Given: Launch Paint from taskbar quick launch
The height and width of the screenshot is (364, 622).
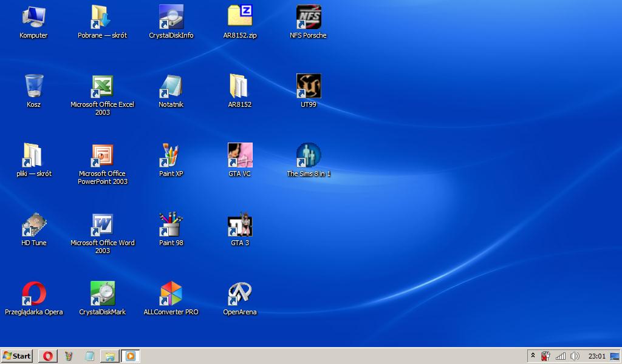Looking at the screenshot, I should [69, 356].
